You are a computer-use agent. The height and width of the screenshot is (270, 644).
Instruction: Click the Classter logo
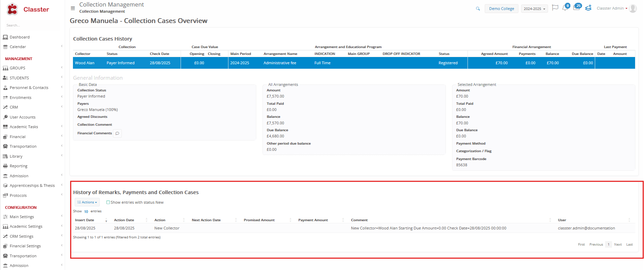point(28,9)
